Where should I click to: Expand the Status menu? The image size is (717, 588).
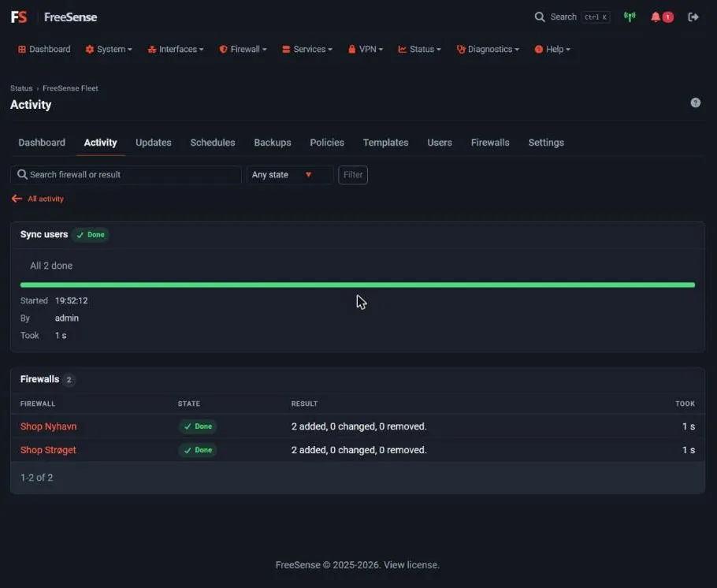419,49
